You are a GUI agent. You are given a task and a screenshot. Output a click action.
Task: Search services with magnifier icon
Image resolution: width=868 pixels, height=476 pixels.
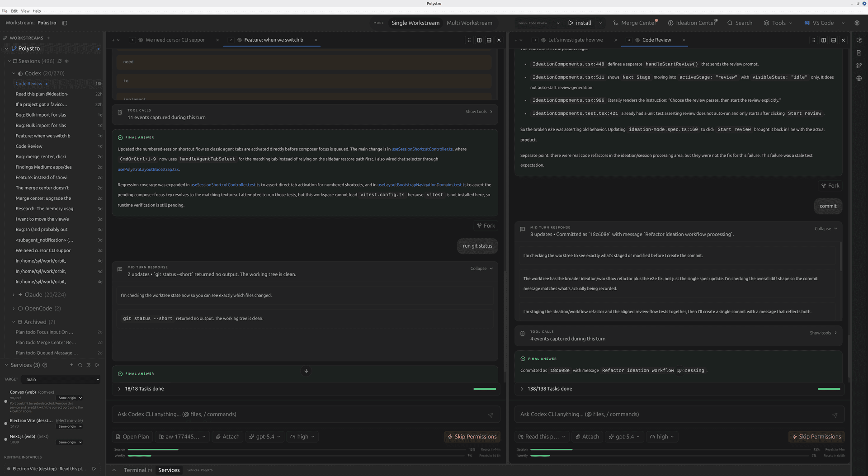[x=80, y=365]
